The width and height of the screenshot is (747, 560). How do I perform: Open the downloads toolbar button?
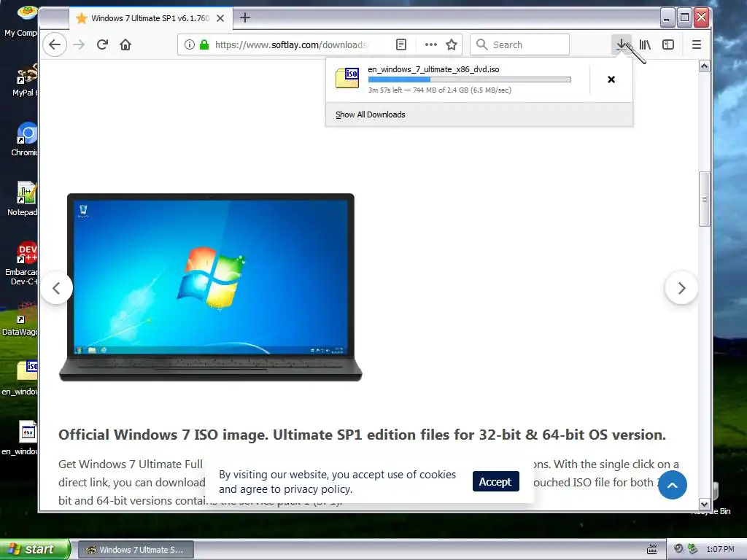(622, 44)
